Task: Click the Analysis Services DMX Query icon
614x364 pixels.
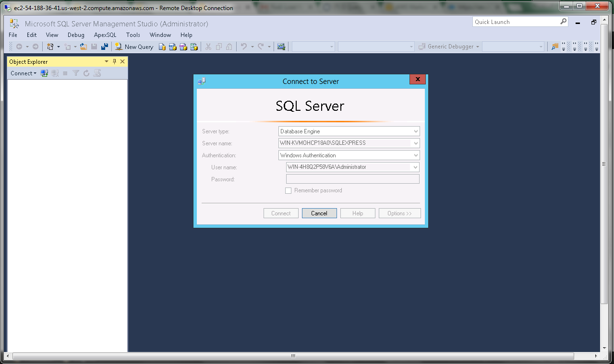Action: click(x=183, y=47)
